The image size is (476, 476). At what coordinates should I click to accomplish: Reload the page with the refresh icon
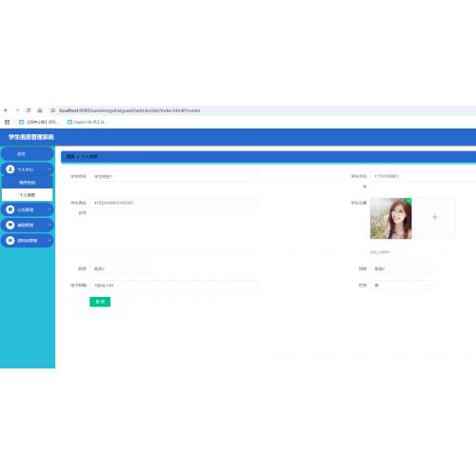[29, 110]
